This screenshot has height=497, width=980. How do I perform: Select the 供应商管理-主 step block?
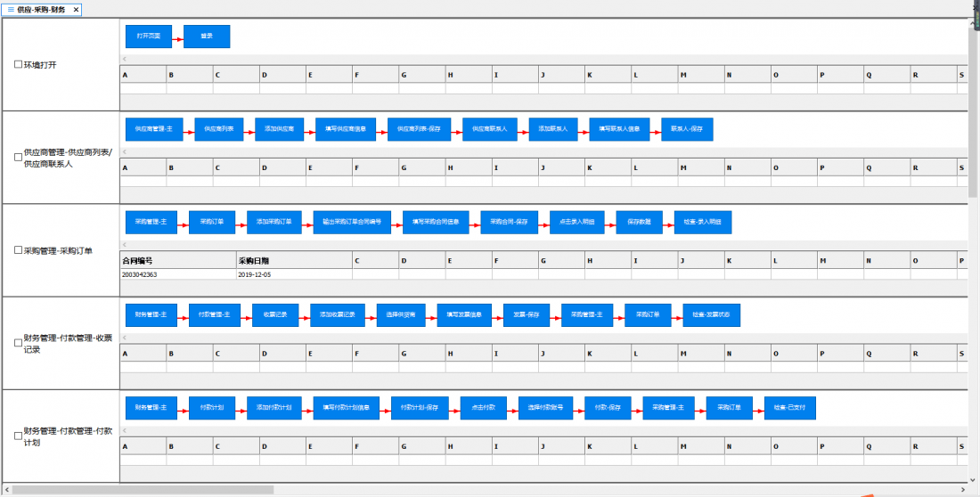(154, 129)
